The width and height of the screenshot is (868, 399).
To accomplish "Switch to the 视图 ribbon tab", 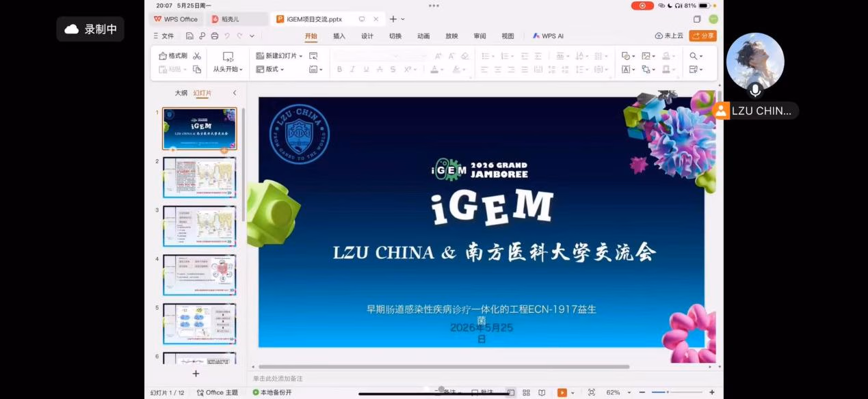I will pos(508,36).
